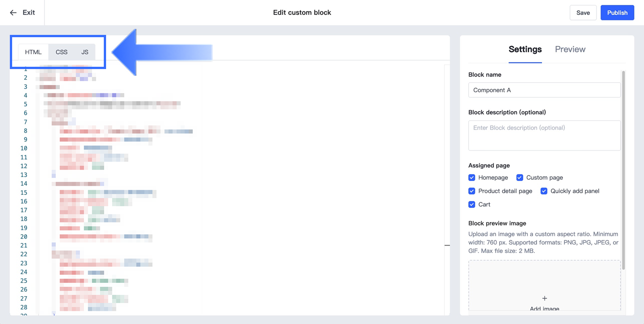Toggle the Custom page checkbox
Image resolution: width=644 pixels, height=324 pixels.
point(520,178)
